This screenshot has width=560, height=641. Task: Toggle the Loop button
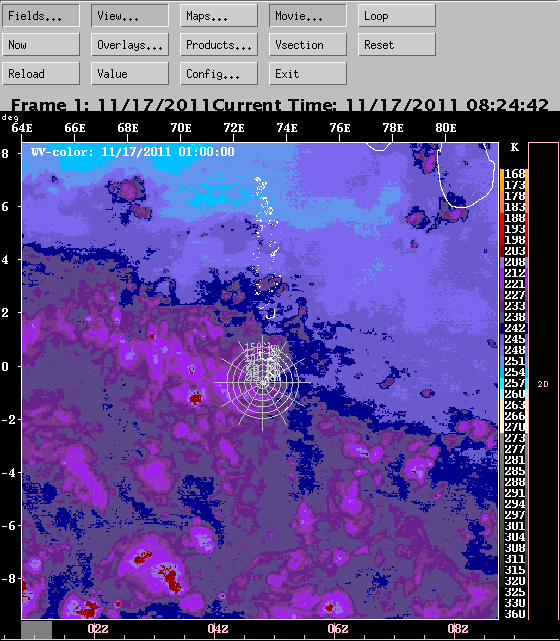[x=397, y=16]
